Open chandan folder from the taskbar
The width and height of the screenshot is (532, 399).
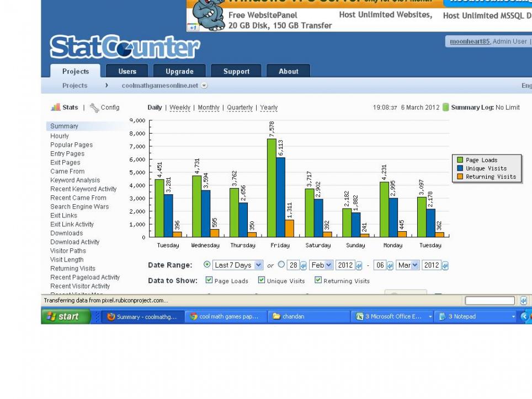308,316
